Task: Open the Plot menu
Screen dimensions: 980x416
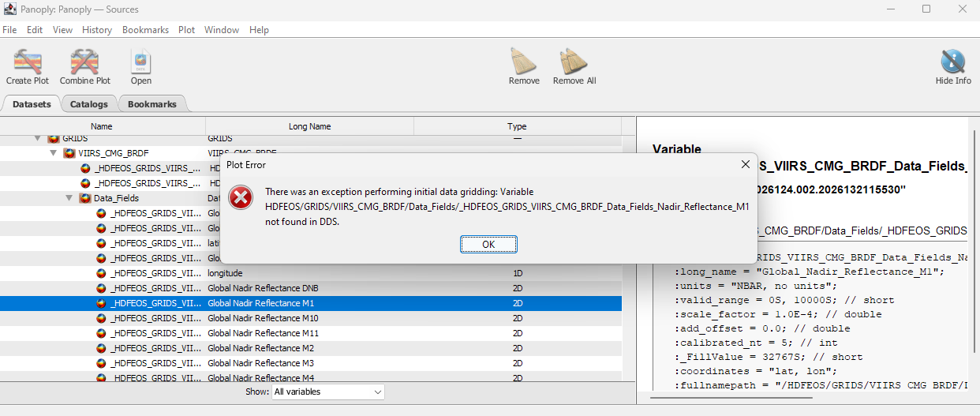Action: [x=186, y=30]
